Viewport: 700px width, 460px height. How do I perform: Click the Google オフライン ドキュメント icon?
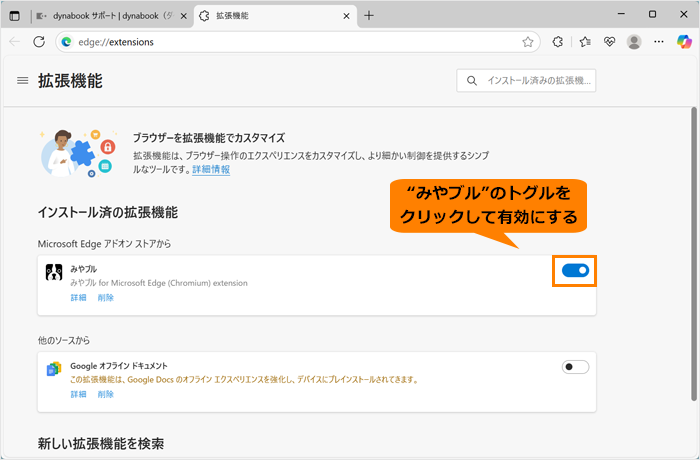54,369
